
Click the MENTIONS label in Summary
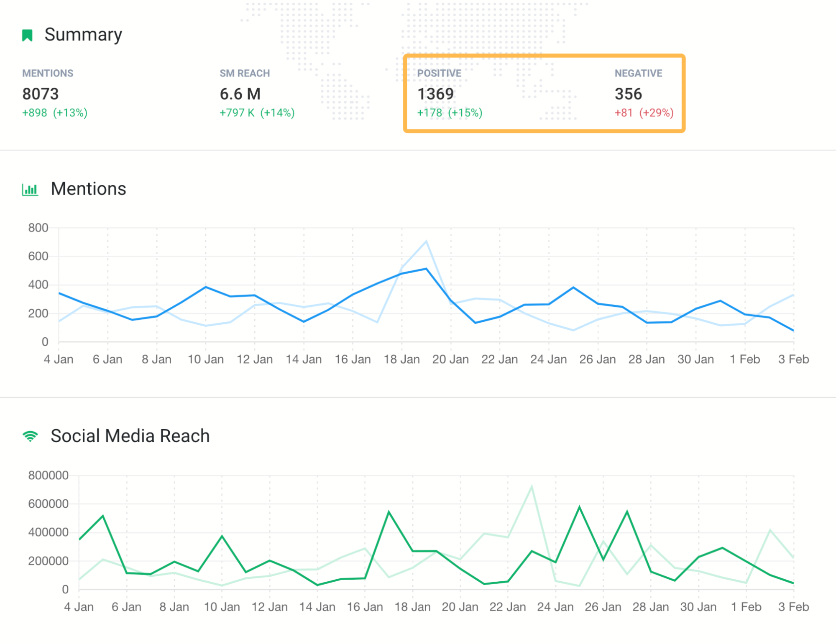point(48,73)
